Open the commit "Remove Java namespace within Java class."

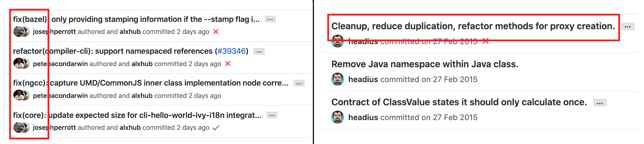[425, 64]
